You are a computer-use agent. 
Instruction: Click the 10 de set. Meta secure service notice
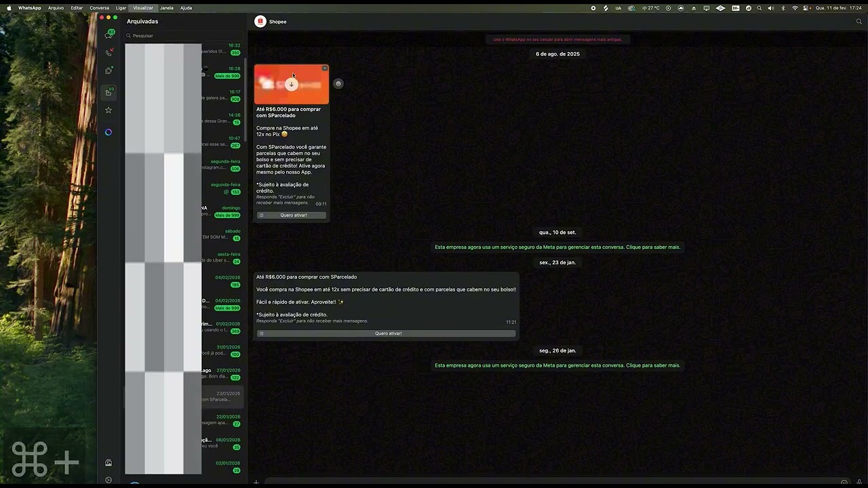pos(557,247)
